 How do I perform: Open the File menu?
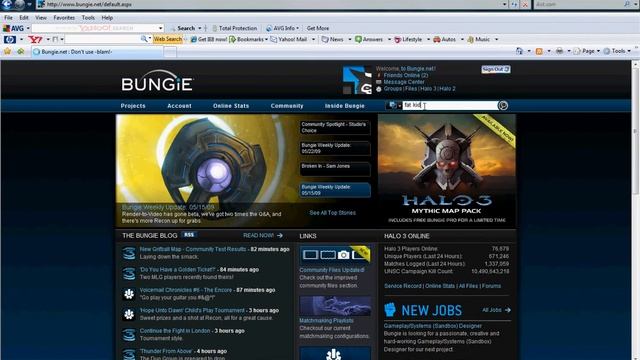(8, 18)
